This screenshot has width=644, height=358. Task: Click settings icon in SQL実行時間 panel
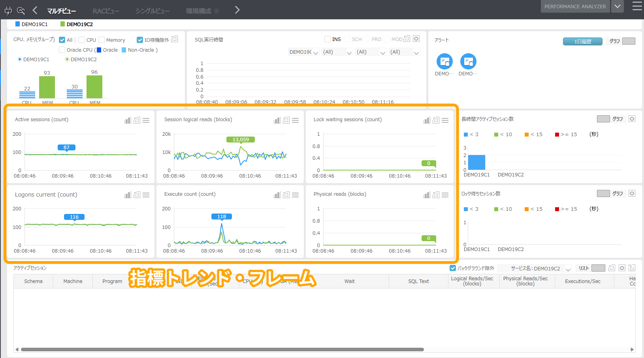(416, 39)
